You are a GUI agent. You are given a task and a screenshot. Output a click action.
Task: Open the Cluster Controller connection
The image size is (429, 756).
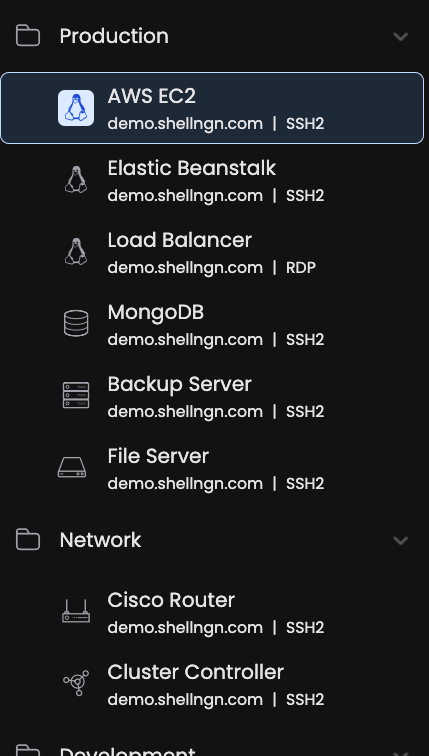point(212,683)
